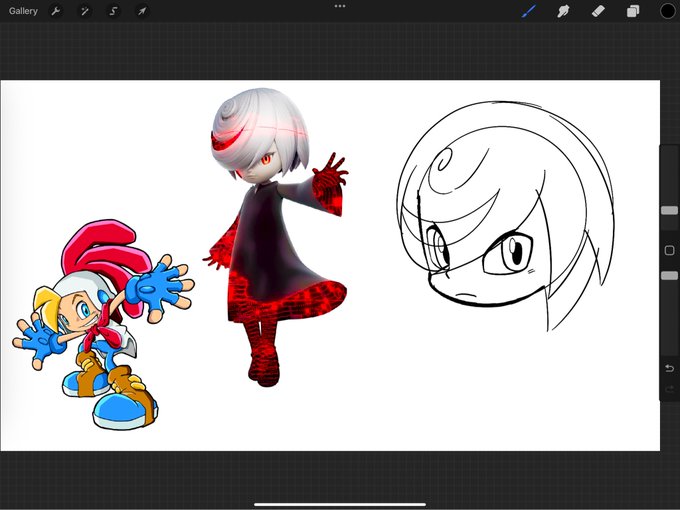The height and width of the screenshot is (510, 680).
Task: Redo the last undone stroke
Action: 670,389
